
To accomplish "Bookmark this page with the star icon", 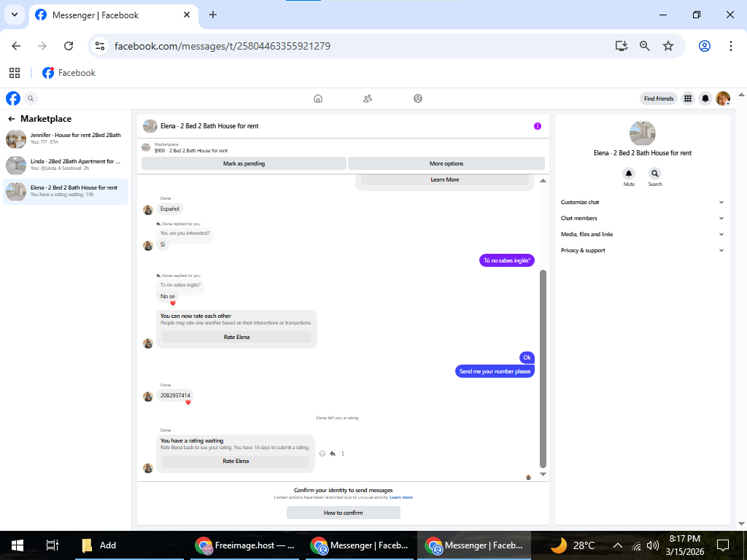I will tap(668, 46).
